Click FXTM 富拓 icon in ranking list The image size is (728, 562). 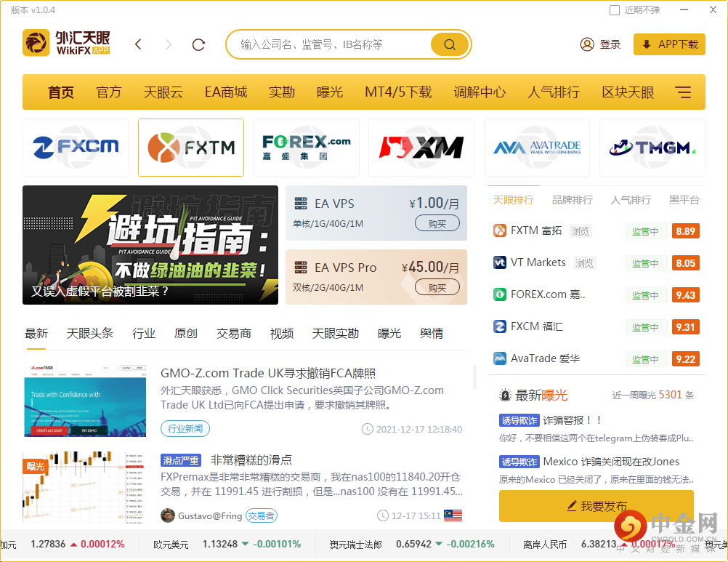pyautogui.click(x=500, y=230)
